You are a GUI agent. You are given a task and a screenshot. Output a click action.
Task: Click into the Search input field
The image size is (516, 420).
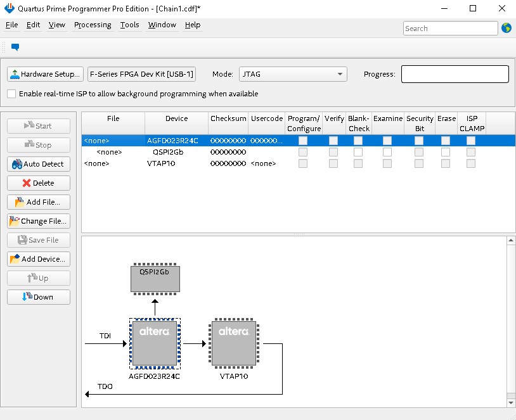pyautogui.click(x=450, y=29)
